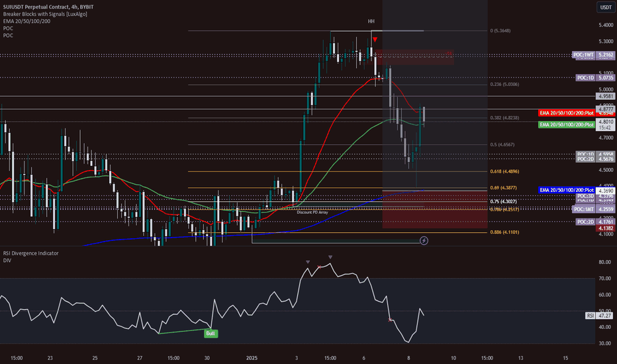The width and height of the screenshot is (617, 364).
Task: Click the lightning bolt event icon
Action: coord(424,240)
